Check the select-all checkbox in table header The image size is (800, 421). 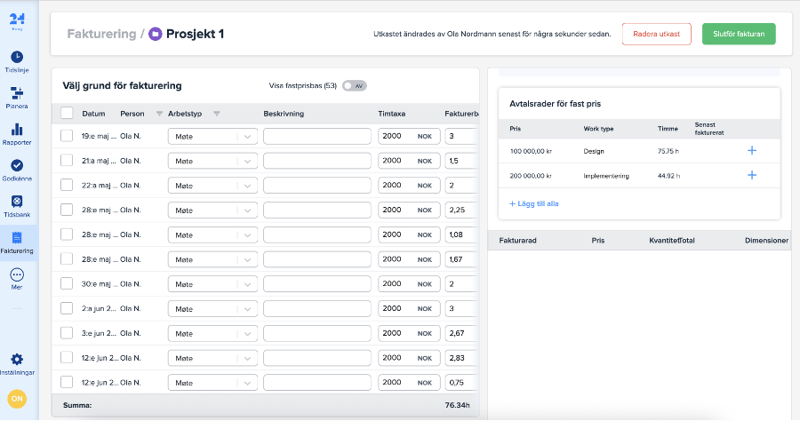click(67, 113)
